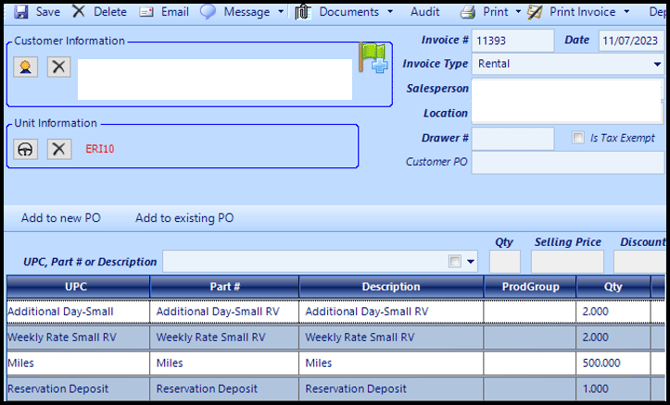Clear customer with the X button
Viewport: 670px width, 405px height.
[60, 67]
